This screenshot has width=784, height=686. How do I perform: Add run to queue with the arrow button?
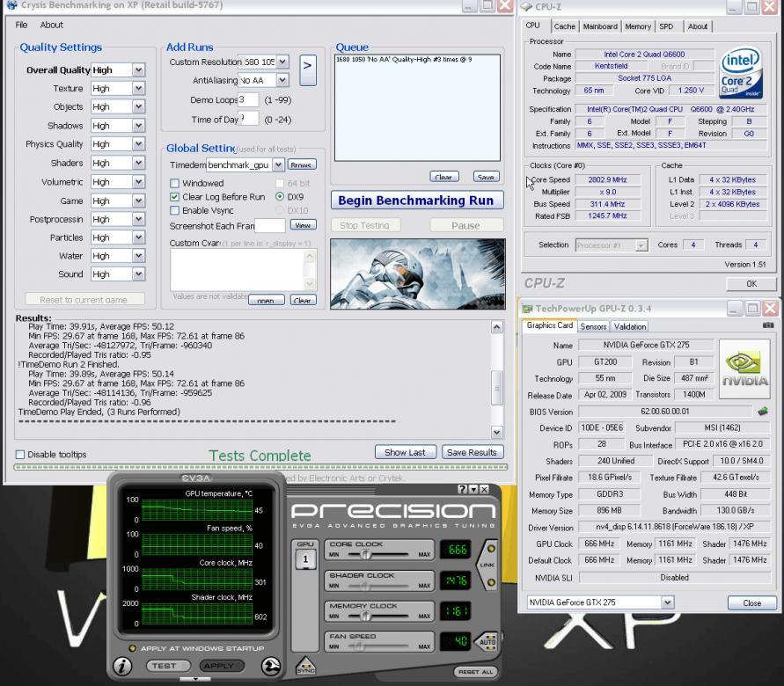click(x=307, y=70)
